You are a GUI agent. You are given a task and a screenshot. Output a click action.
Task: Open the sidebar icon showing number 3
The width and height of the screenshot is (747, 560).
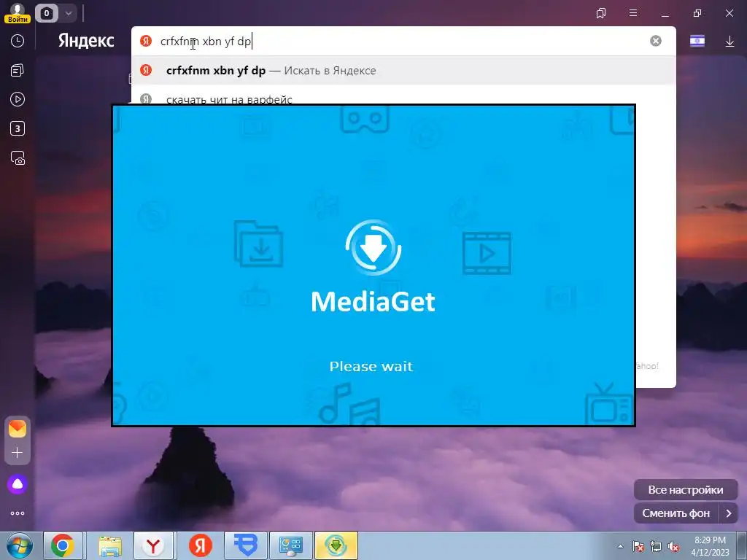tap(18, 128)
